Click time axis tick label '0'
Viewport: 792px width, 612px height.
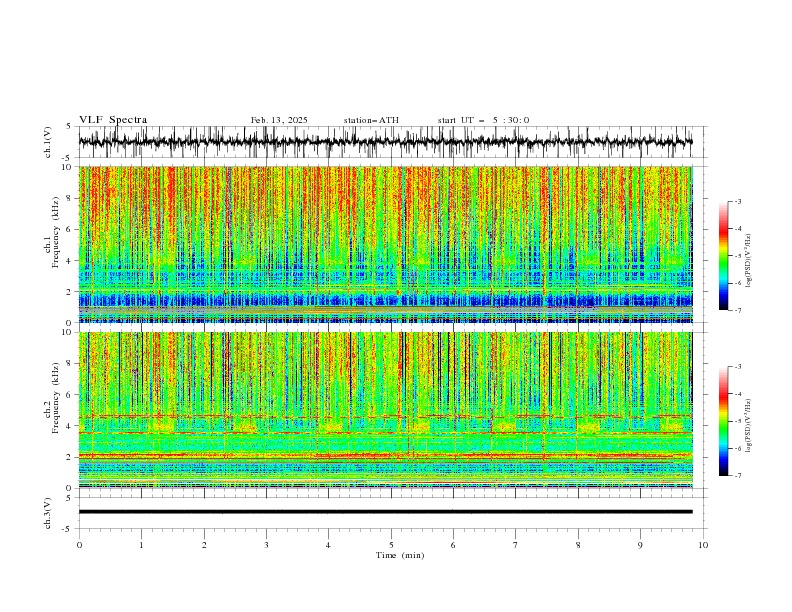pyautogui.click(x=79, y=545)
